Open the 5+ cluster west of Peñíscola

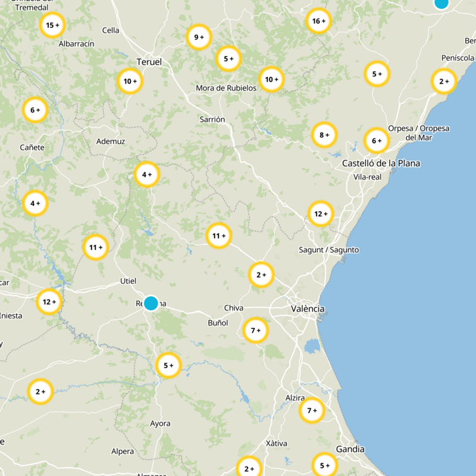377,74
